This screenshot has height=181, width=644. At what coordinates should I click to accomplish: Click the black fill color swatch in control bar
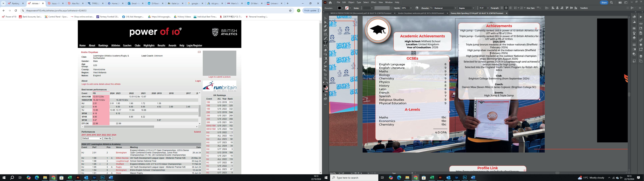point(339,8)
